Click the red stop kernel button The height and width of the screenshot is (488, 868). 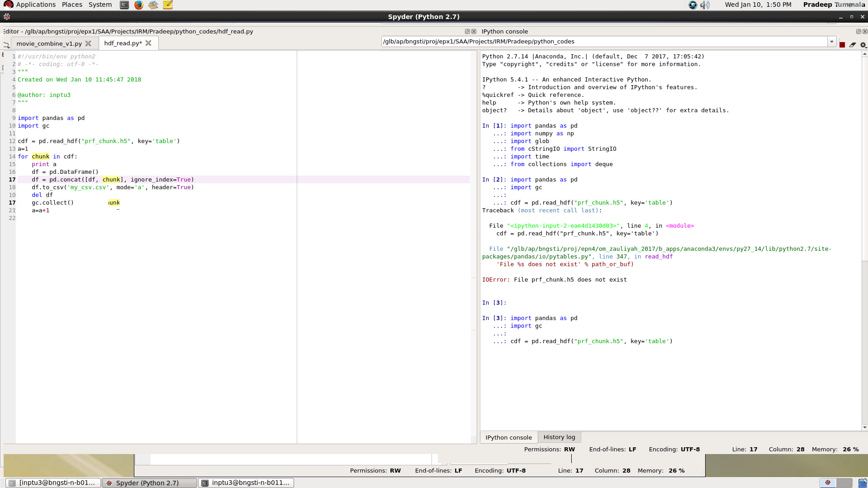click(x=842, y=44)
